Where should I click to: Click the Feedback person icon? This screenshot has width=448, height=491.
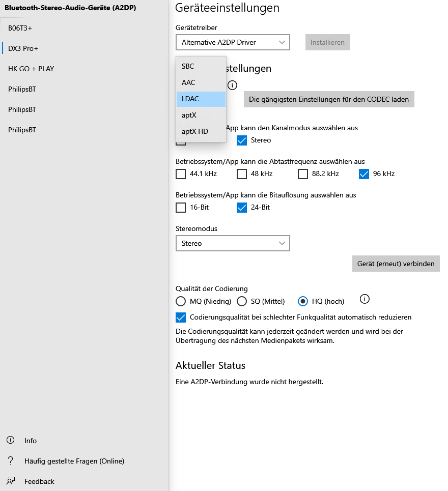click(x=10, y=481)
